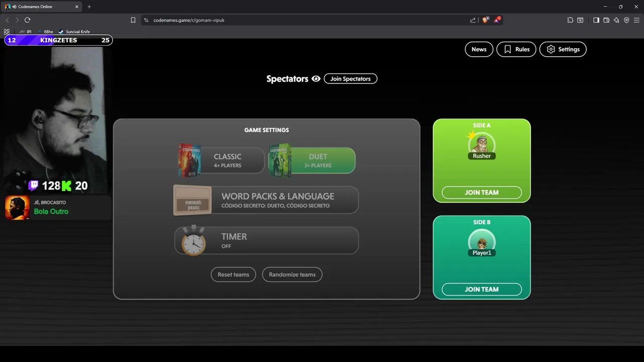Reload the Codenames page
644x362 pixels.
pyautogui.click(x=27, y=20)
